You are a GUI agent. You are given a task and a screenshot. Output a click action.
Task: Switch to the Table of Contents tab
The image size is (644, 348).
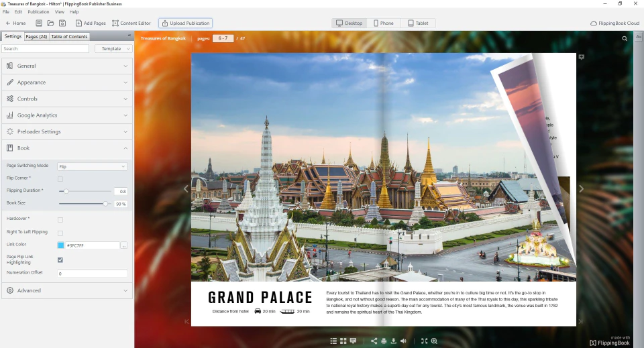(69, 36)
